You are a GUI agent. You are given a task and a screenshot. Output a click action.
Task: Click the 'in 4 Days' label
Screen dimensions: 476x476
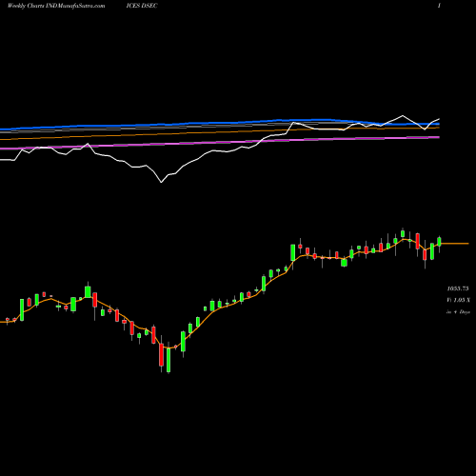point(458,312)
